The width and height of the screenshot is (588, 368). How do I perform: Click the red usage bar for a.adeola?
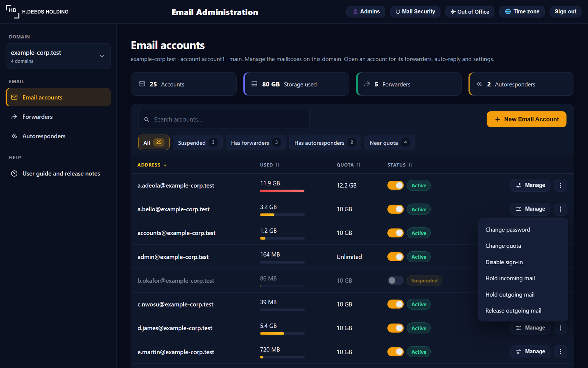(x=282, y=191)
